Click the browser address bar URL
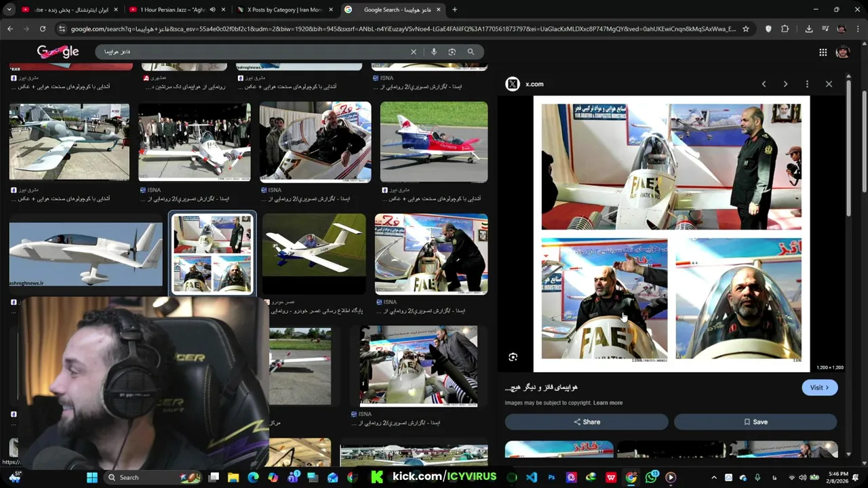 [403, 29]
